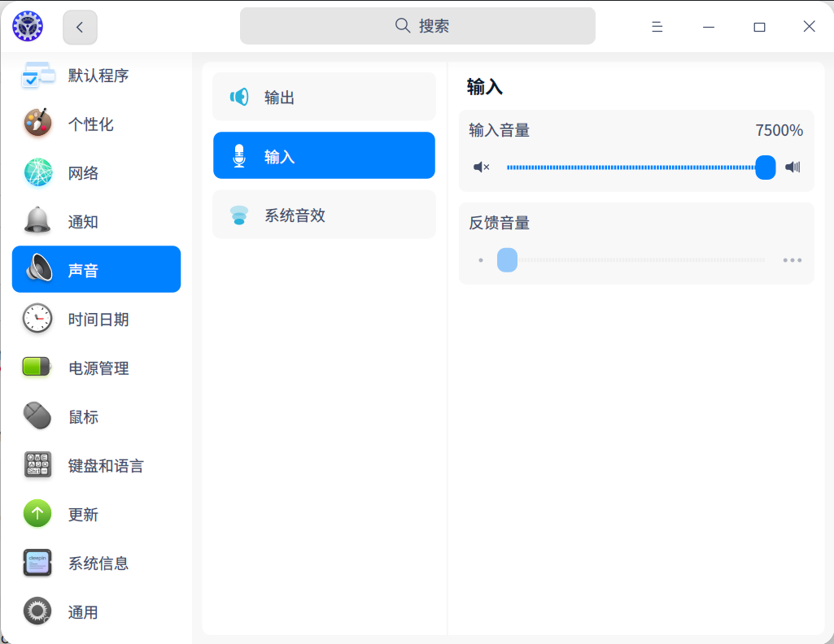Viewport: 834px width, 644px height.
Task: Open 电源管理 settings label
Action: coord(98,368)
